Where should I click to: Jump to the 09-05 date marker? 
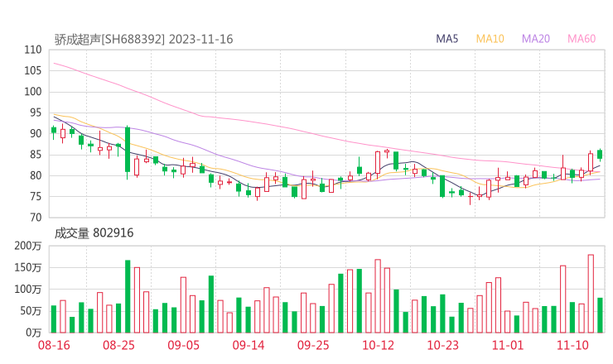[183, 346]
